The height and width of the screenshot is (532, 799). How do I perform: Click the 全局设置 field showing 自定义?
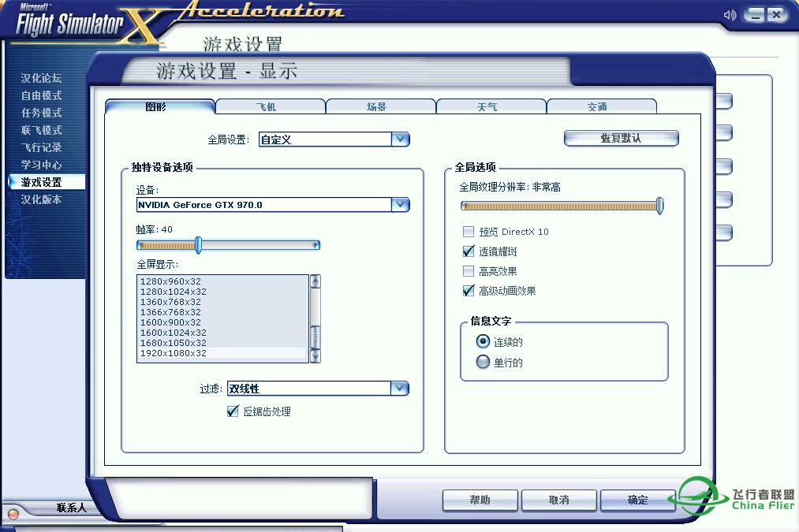[325, 139]
